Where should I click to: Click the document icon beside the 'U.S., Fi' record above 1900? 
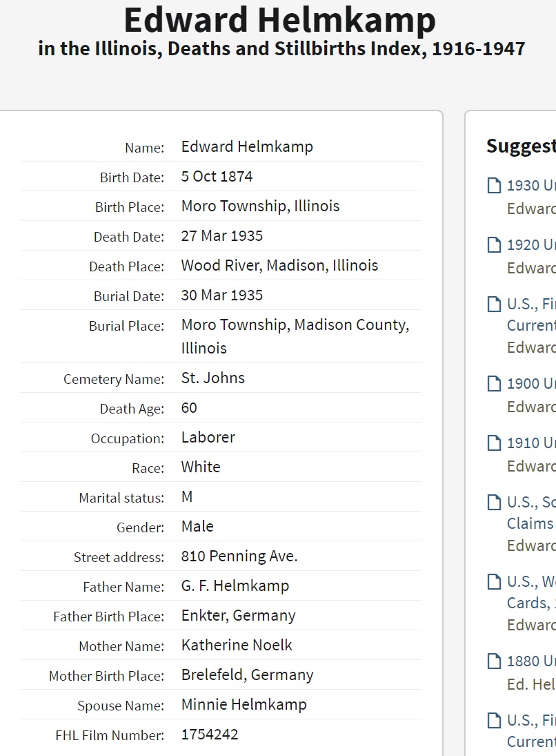pyautogui.click(x=494, y=304)
